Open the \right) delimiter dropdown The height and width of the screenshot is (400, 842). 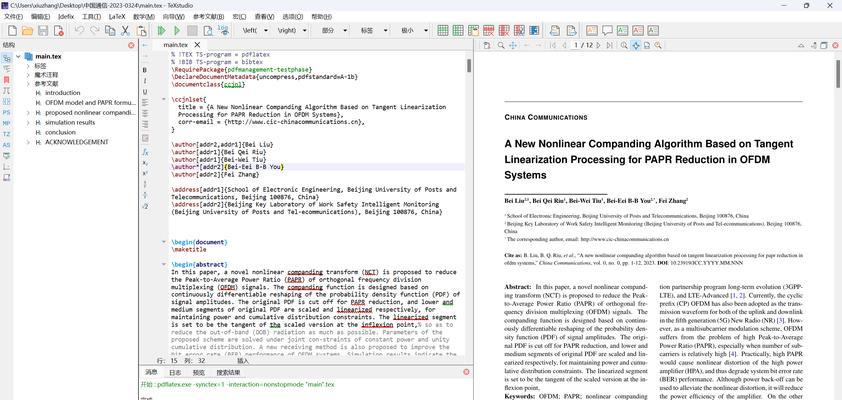pos(304,31)
